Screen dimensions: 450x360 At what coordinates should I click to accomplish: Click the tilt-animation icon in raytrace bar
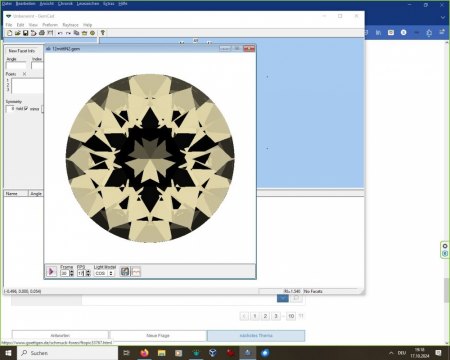(125, 272)
